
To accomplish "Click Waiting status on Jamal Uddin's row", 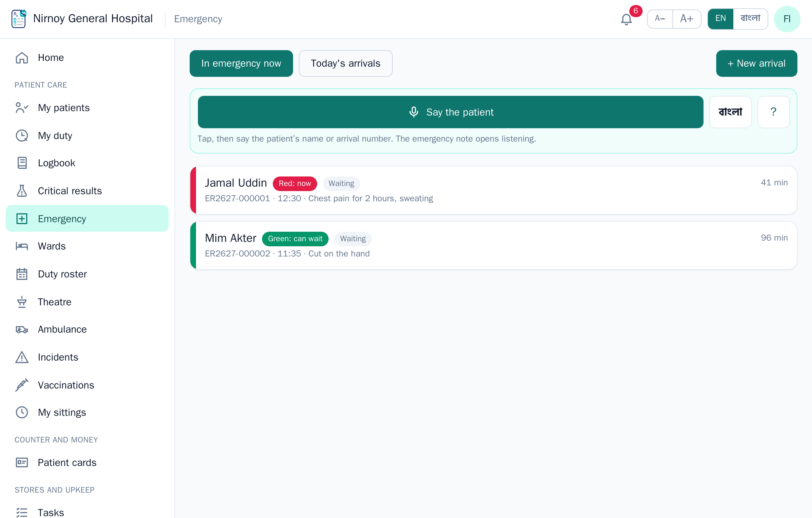I will pos(341,183).
